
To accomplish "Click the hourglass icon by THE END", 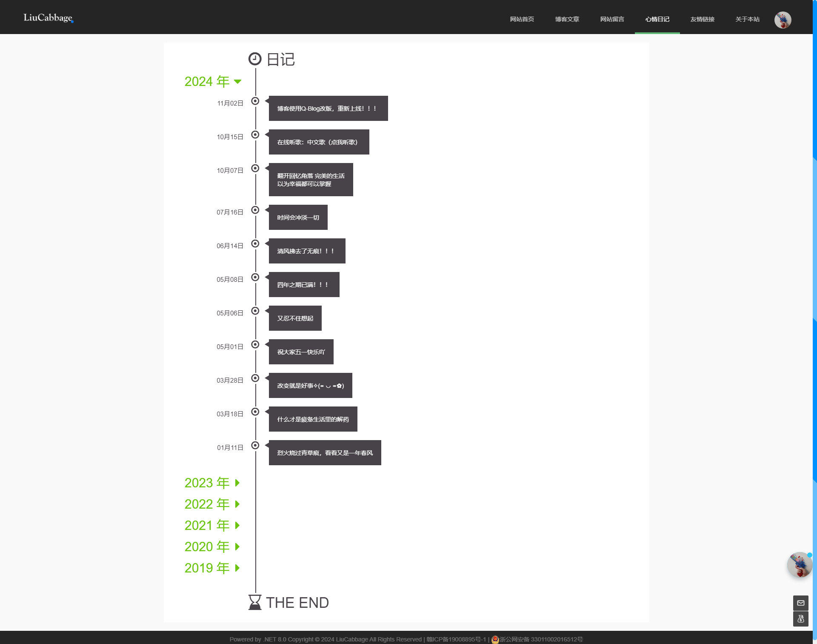I will click(x=254, y=602).
